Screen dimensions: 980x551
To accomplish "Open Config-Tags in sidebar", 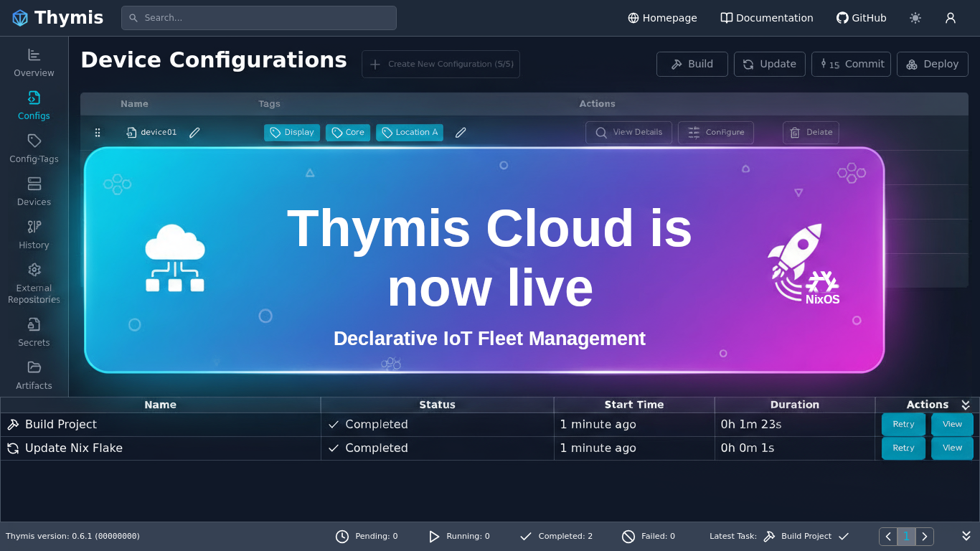I will (x=34, y=149).
